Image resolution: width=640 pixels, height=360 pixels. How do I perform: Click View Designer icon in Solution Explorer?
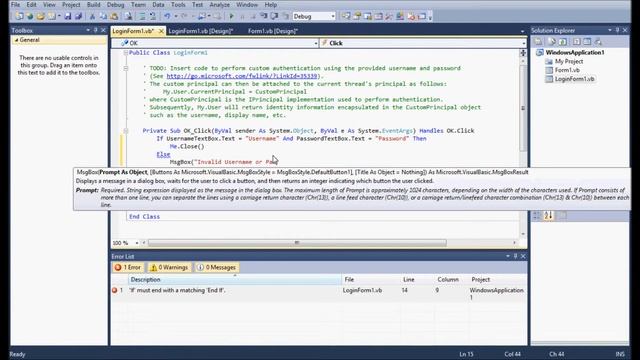(587, 42)
